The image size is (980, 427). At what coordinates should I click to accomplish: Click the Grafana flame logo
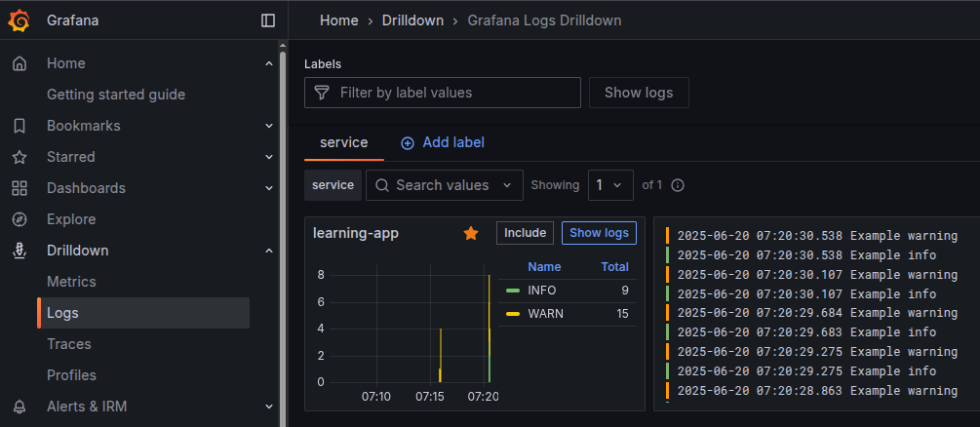pos(20,20)
